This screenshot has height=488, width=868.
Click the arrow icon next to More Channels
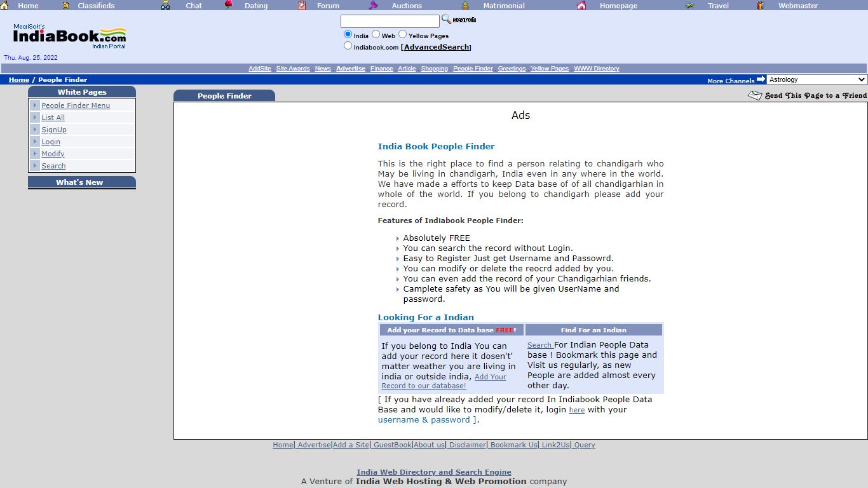click(x=761, y=79)
